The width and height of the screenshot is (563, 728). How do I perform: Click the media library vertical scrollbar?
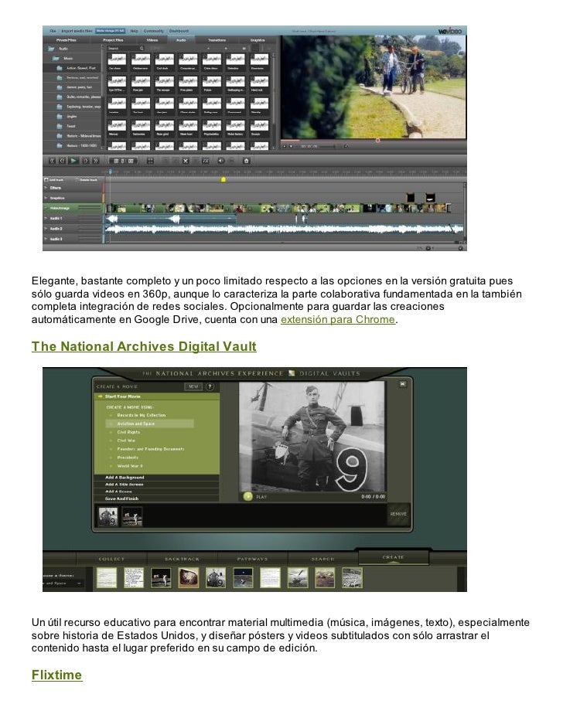coord(274,100)
